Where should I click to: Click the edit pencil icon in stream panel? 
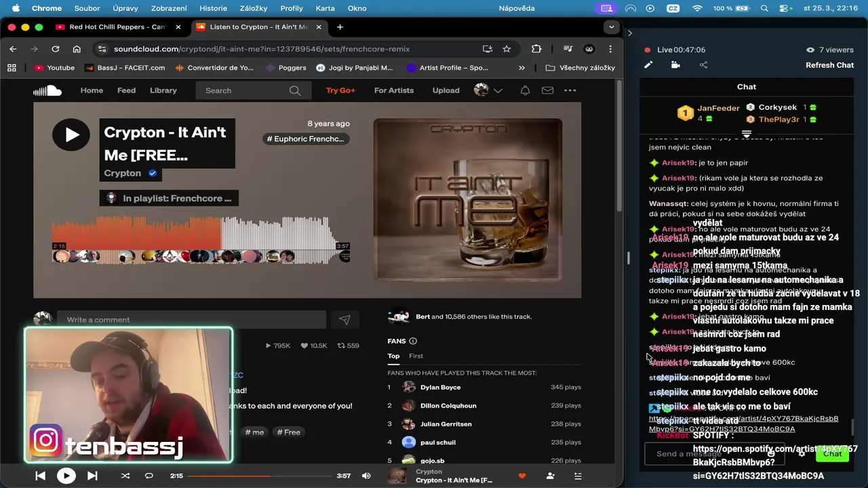coord(648,65)
